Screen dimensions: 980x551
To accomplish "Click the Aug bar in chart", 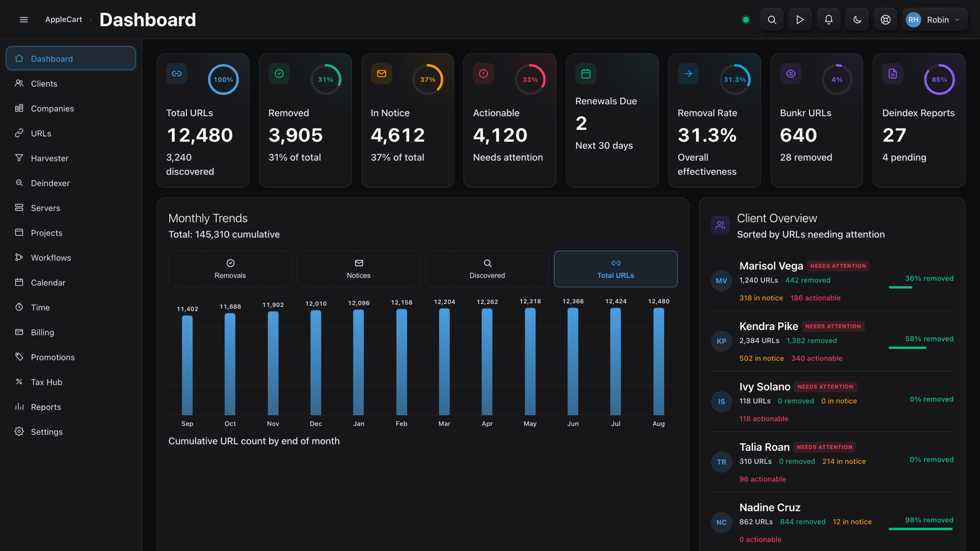I will tap(658, 361).
